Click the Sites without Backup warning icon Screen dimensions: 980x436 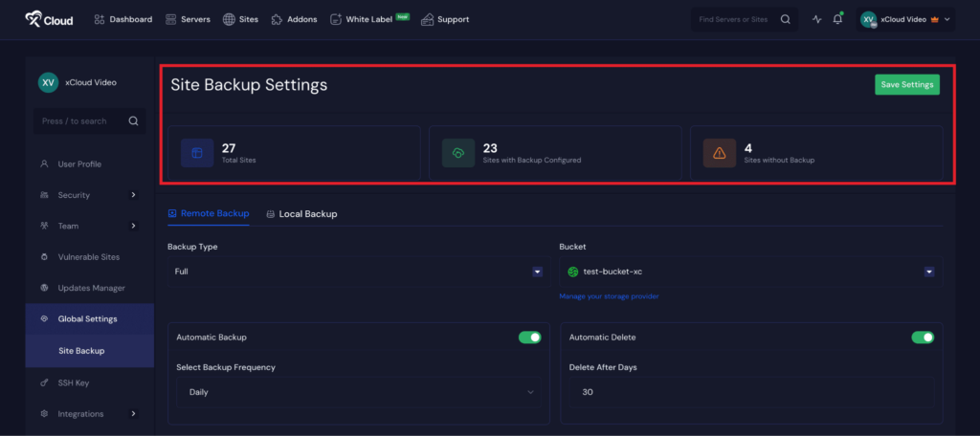click(720, 153)
